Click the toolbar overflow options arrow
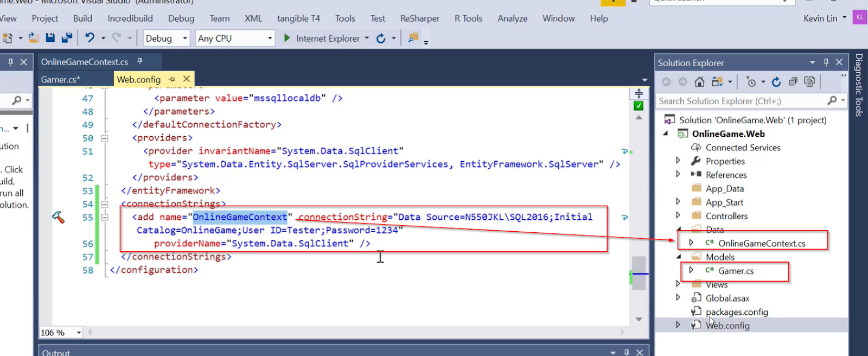Screen dimensions: 868x356 426,42
